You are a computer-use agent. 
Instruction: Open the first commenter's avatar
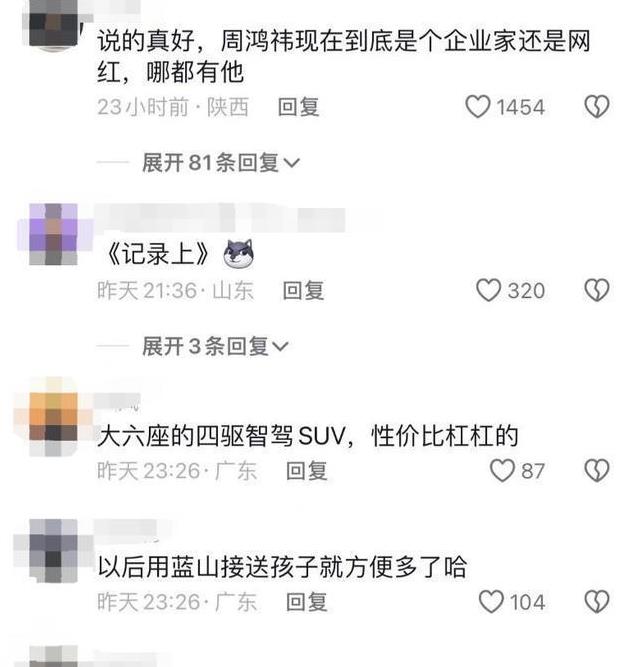tap(54, 26)
